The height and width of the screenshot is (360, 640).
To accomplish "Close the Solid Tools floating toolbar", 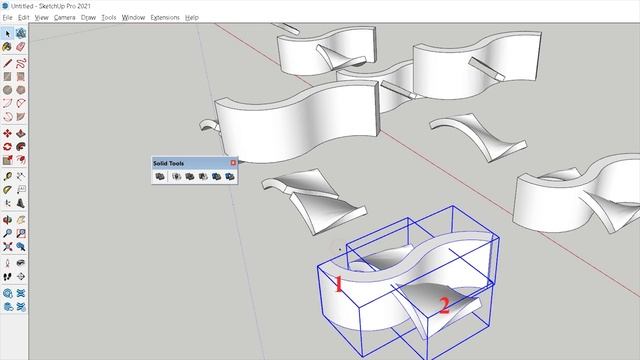I will pos(233,163).
